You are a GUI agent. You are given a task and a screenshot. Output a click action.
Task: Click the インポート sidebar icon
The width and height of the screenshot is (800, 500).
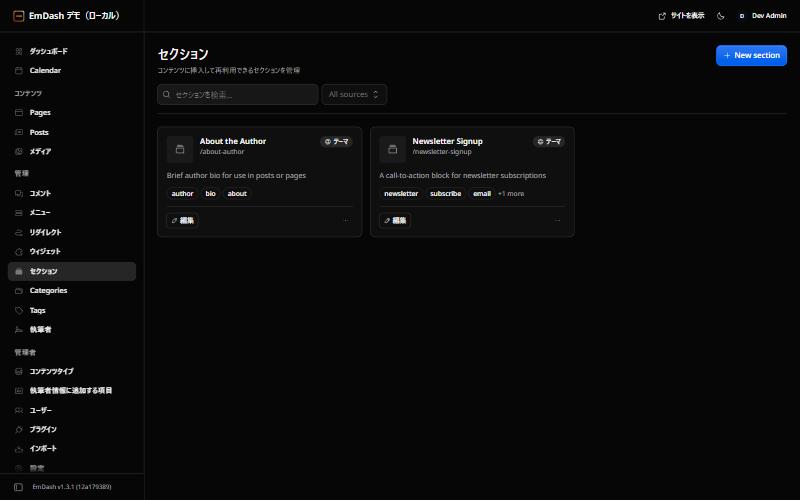19,449
